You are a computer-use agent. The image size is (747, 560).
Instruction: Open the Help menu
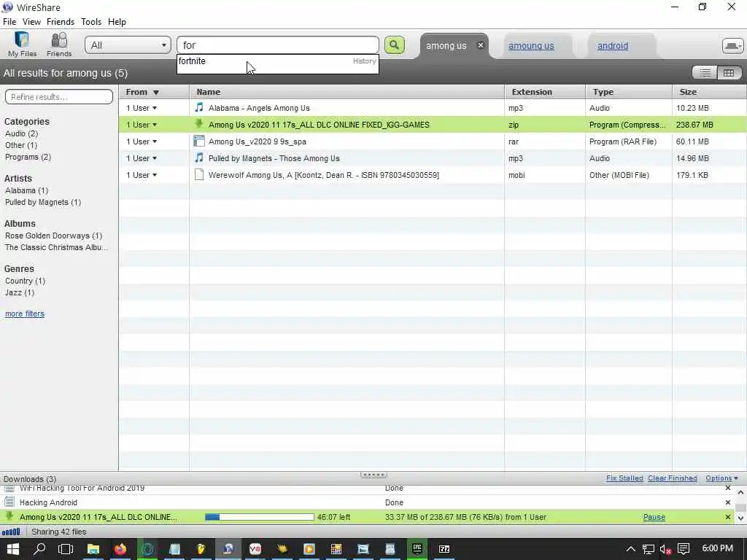click(x=117, y=21)
